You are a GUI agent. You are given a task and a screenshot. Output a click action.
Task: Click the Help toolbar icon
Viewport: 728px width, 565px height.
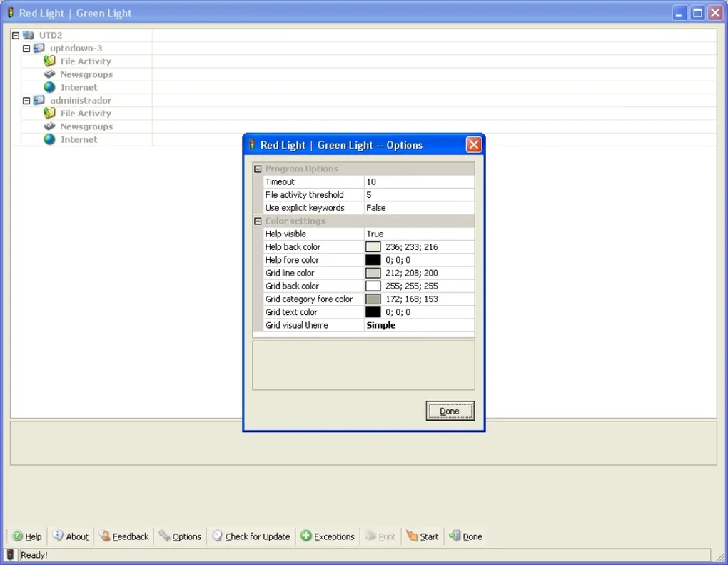click(x=18, y=536)
